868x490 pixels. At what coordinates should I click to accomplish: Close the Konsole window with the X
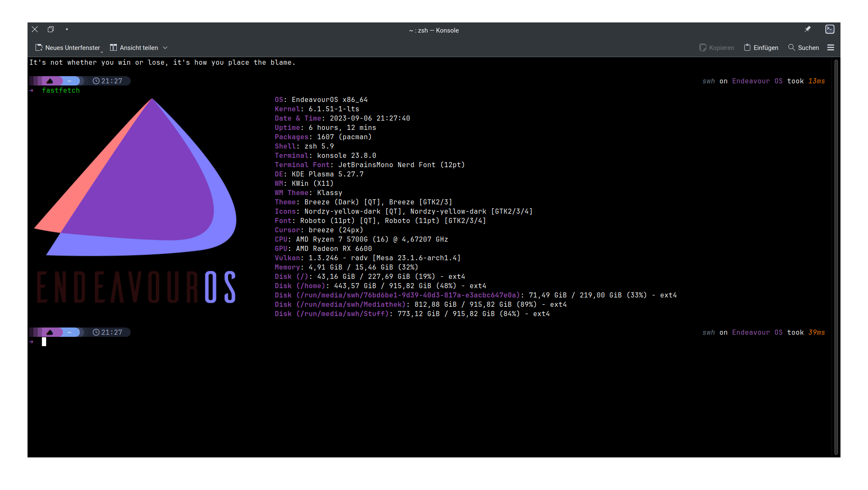point(35,29)
